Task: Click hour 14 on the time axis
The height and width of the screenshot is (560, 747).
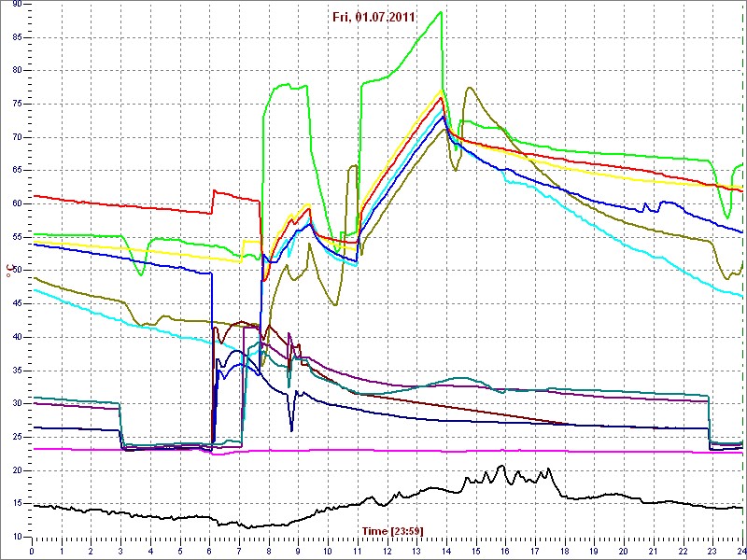Action: point(446,552)
